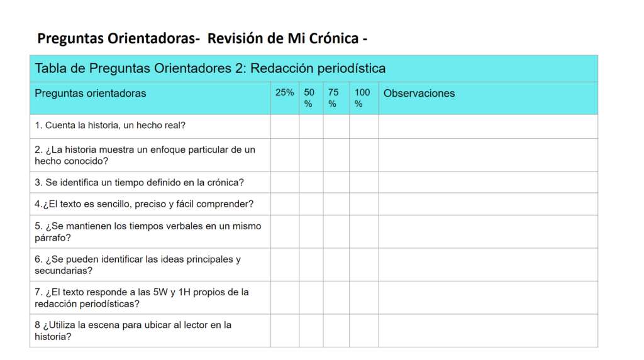Screen dimensions: 644x360
Task: Click the 75% cell for question 7
Action: pos(336,298)
